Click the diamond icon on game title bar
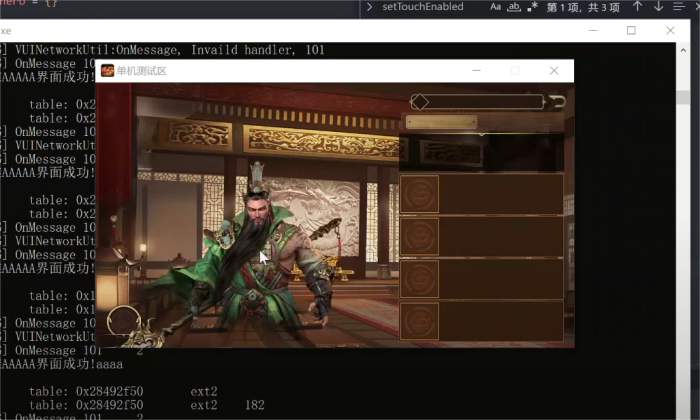Screen dimensions: 700x420 [420, 102]
